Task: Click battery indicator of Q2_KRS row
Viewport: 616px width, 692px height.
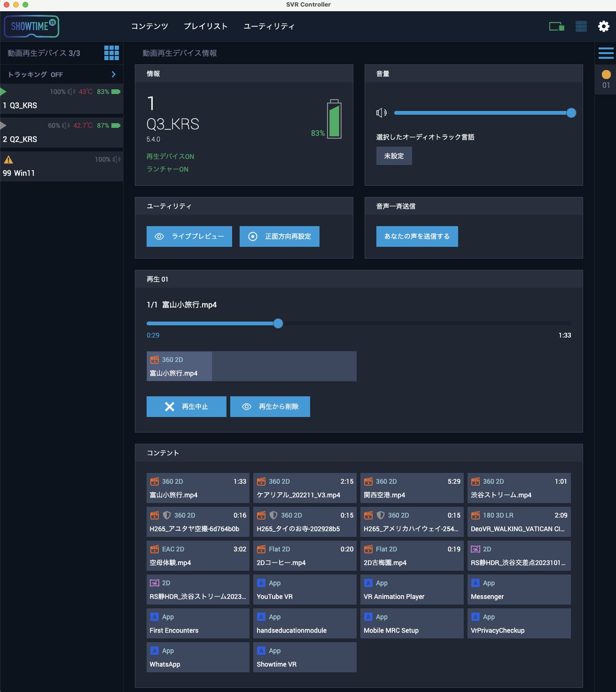Action: pyautogui.click(x=116, y=126)
